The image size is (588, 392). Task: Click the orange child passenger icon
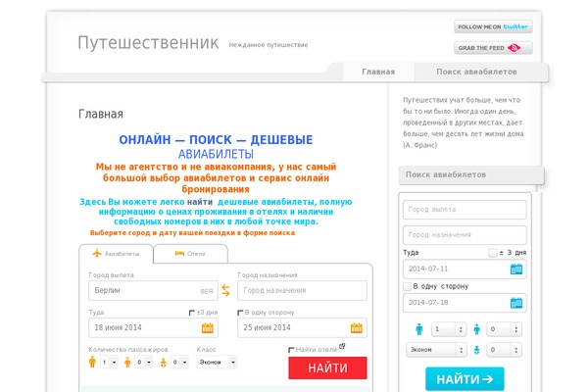click(x=127, y=362)
